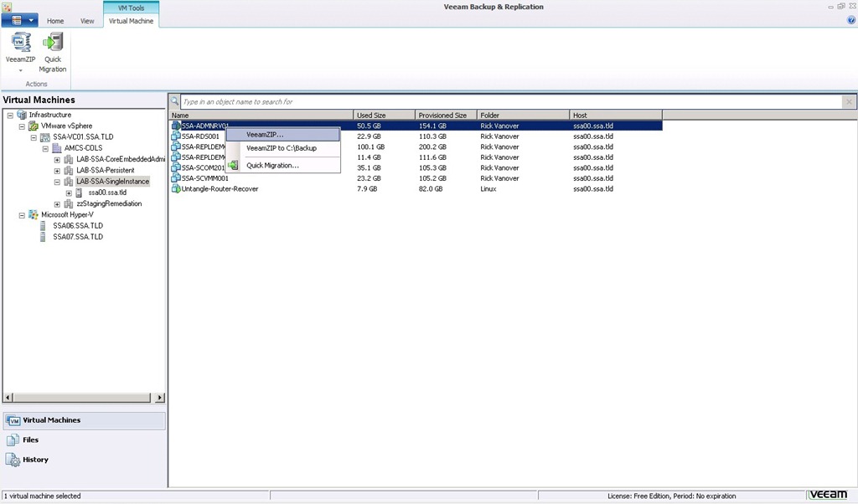Collapse the Microsoft Hyper-V node
858x504 pixels.
click(x=22, y=215)
